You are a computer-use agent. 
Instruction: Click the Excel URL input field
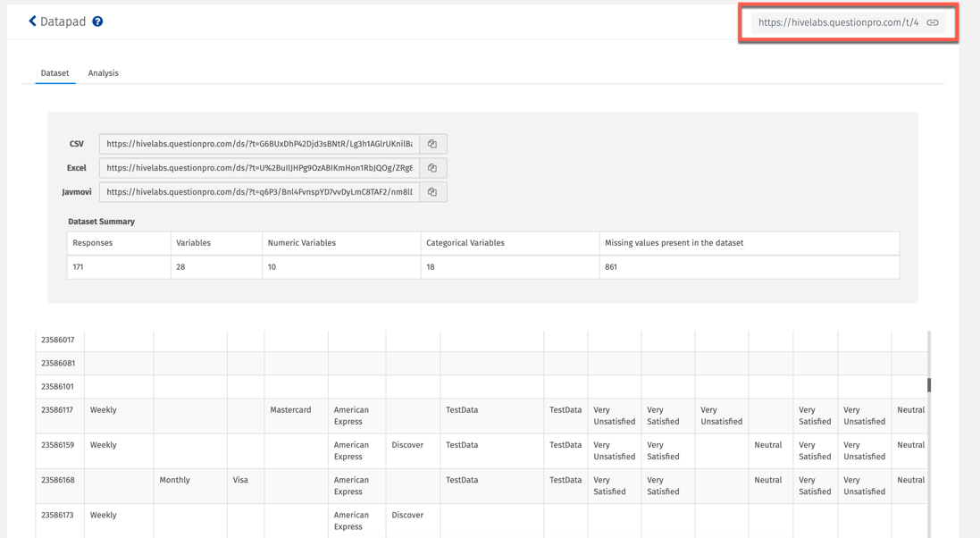pyautogui.click(x=259, y=168)
